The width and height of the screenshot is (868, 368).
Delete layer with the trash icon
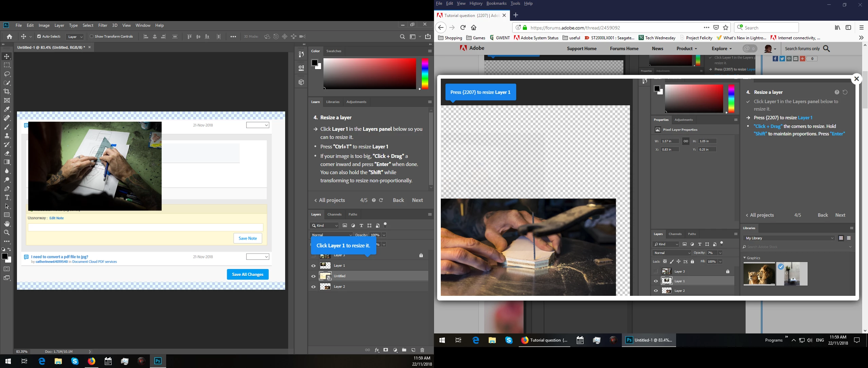422,350
